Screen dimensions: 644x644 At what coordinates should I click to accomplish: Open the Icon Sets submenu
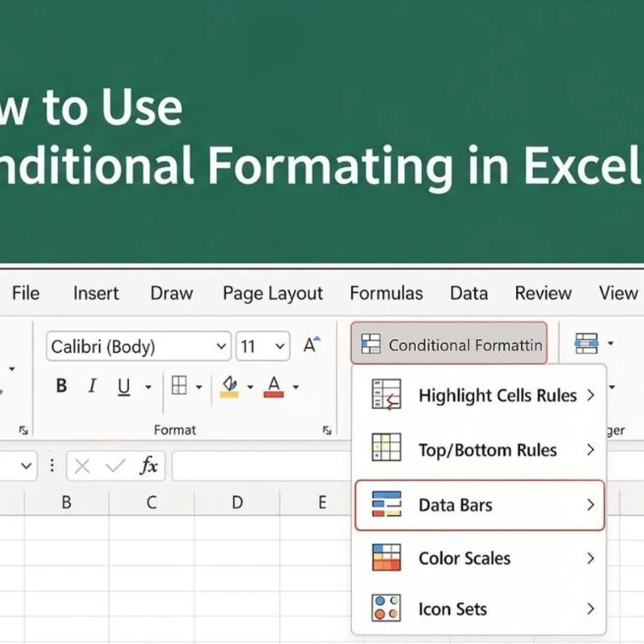(x=479, y=609)
